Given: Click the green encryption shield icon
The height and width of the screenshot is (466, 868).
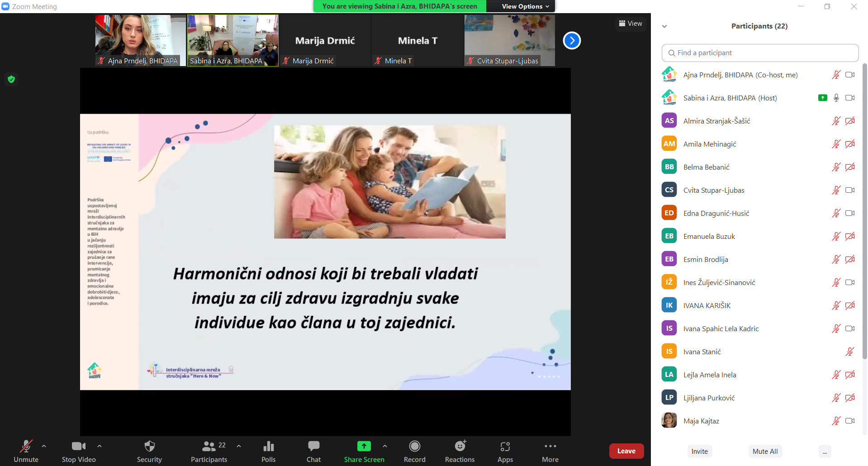Looking at the screenshot, I should [11, 80].
